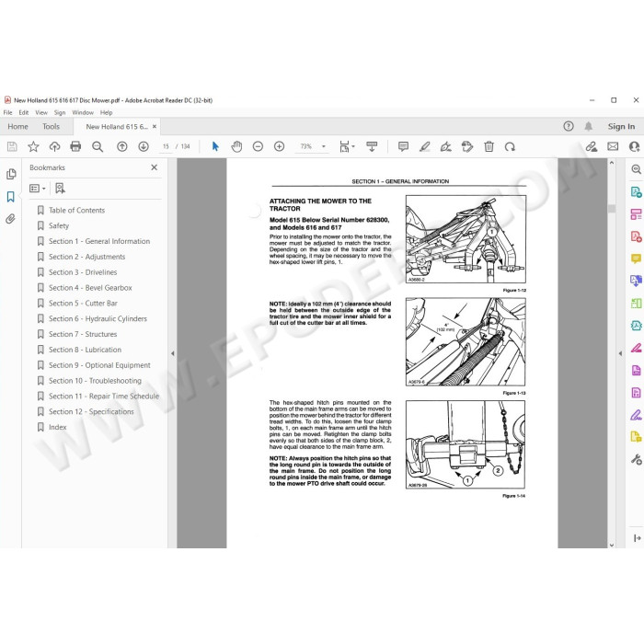The height and width of the screenshot is (644, 644).
Task: Open the Safety bookmark
Action: tap(59, 226)
